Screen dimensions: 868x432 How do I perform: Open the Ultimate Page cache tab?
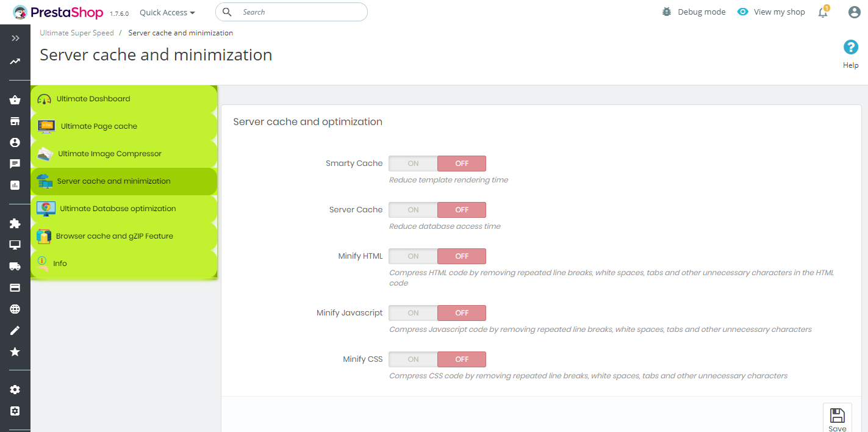click(x=124, y=126)
